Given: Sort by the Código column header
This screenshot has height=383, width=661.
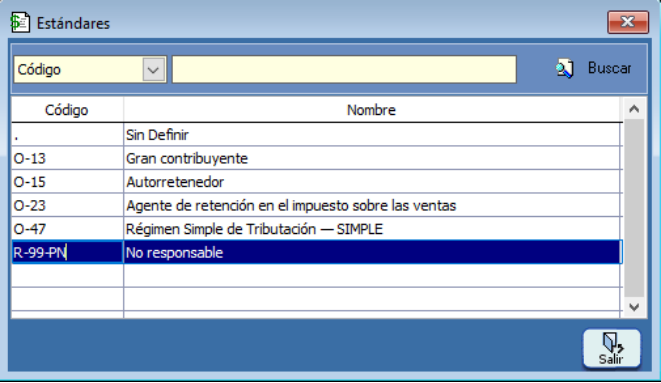Looking at the screenshot, I should [67, 110].
